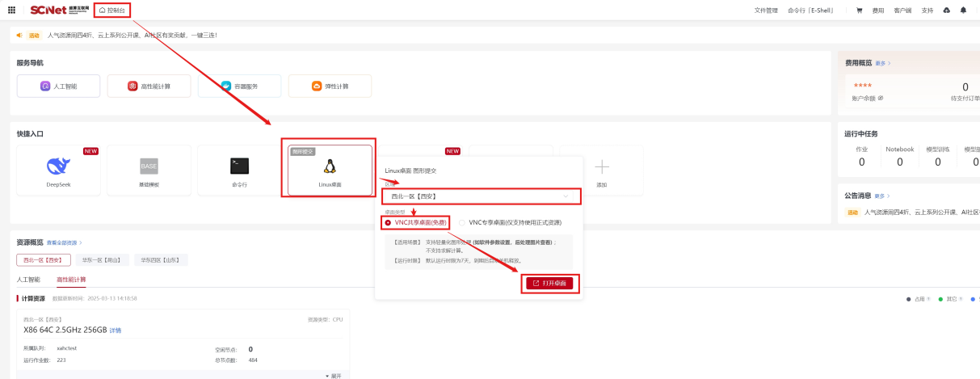Click the DeepSeek whale shortcut icon

pos(58,166)
